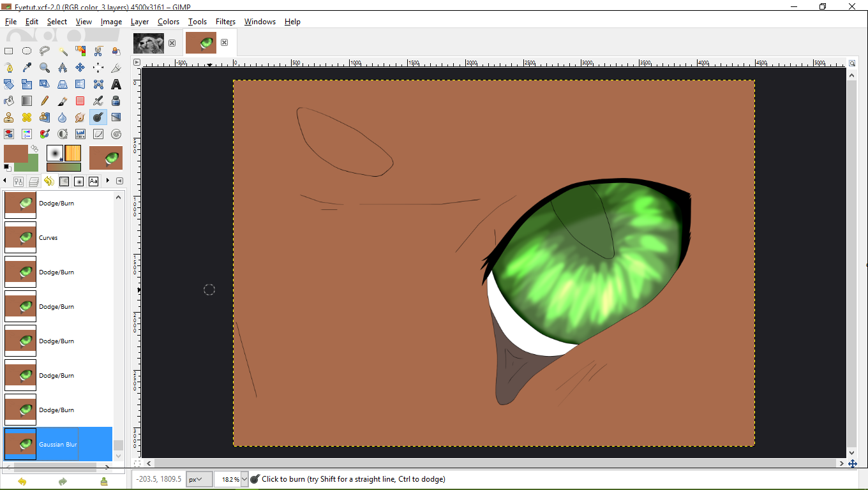Reset colors to black and white
The width and height of the screenshot is (868, 490).
coord(7,167)
